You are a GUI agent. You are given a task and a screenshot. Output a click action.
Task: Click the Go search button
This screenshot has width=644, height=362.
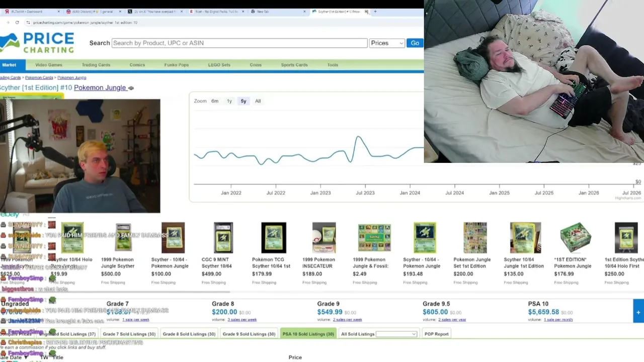coord(415,43)
